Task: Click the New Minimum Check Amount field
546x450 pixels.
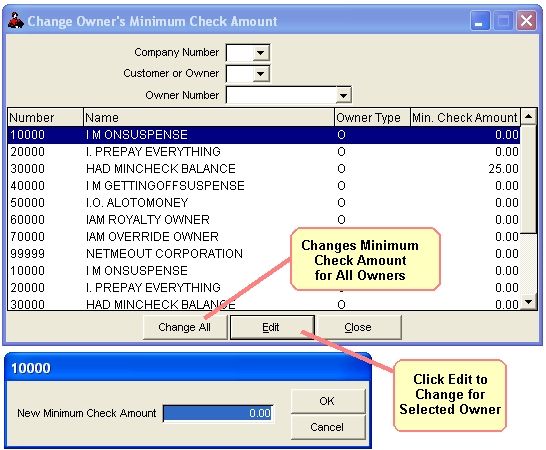Action: point(218,413)
